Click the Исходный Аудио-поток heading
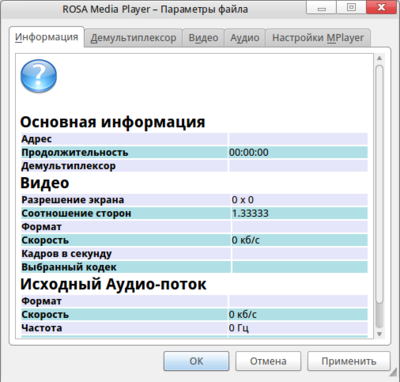Viewport: 400px width, 382px height. 113,284
